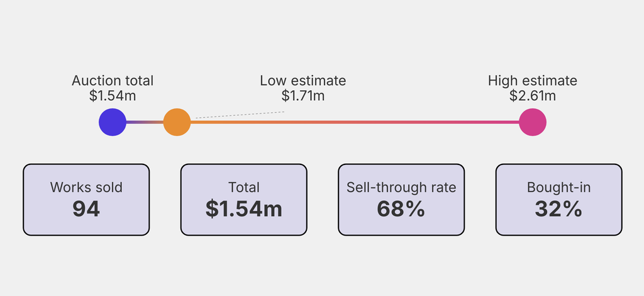Click the 'Low estimate' label text

click(303, 81)
